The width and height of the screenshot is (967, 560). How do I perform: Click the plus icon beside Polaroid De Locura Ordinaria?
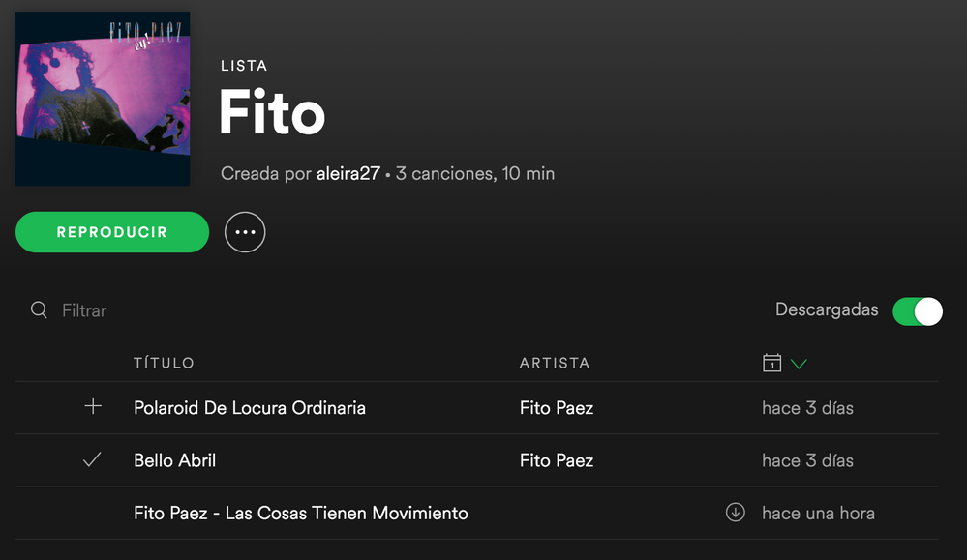click(x=93, y=407)
